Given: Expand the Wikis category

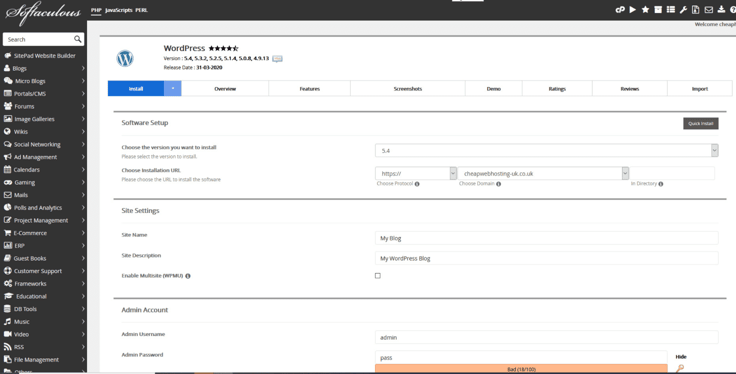Looking at the screenshot, I should 43,131.
